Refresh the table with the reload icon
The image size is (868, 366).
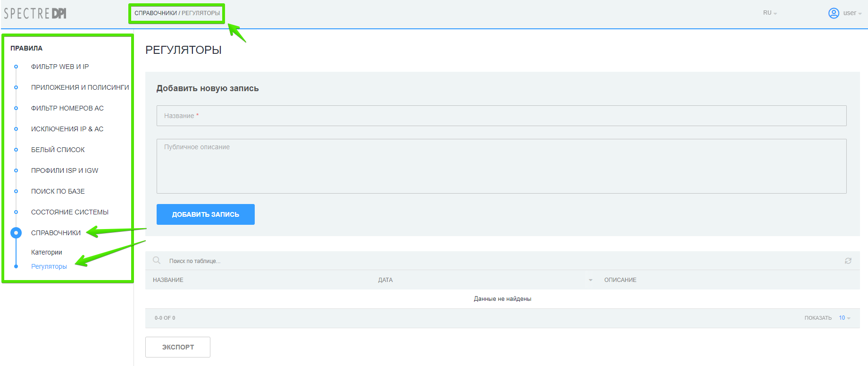(x=848, y=261)
